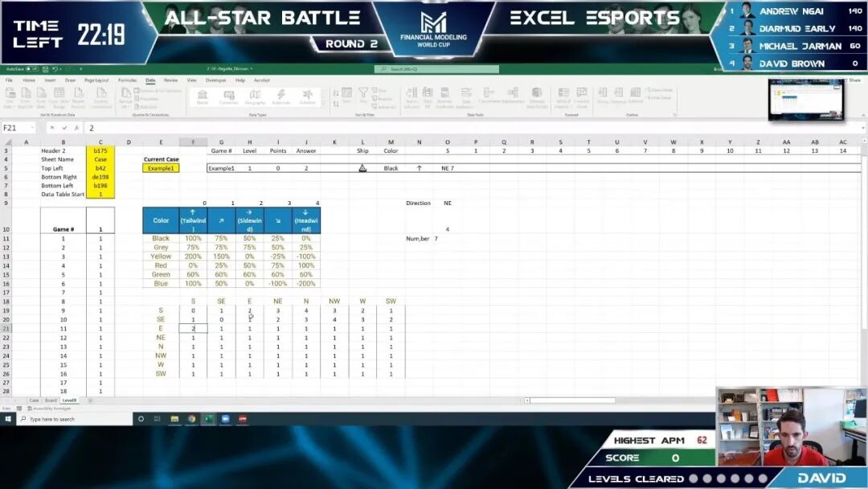Click the Insert Function fx button
This screenshot has height=489, width=868.
[x=76, y=128]
